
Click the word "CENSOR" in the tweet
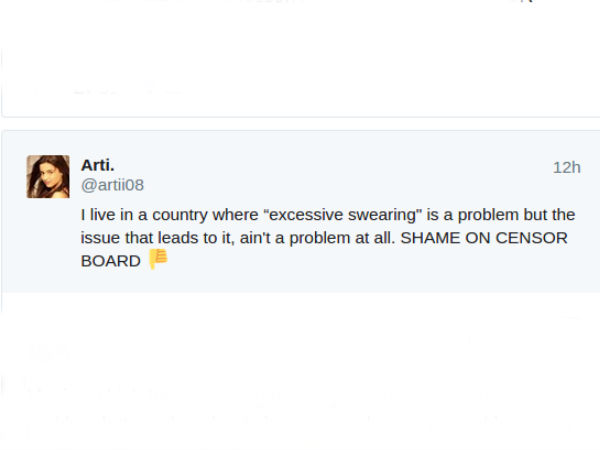click(532, 238)
